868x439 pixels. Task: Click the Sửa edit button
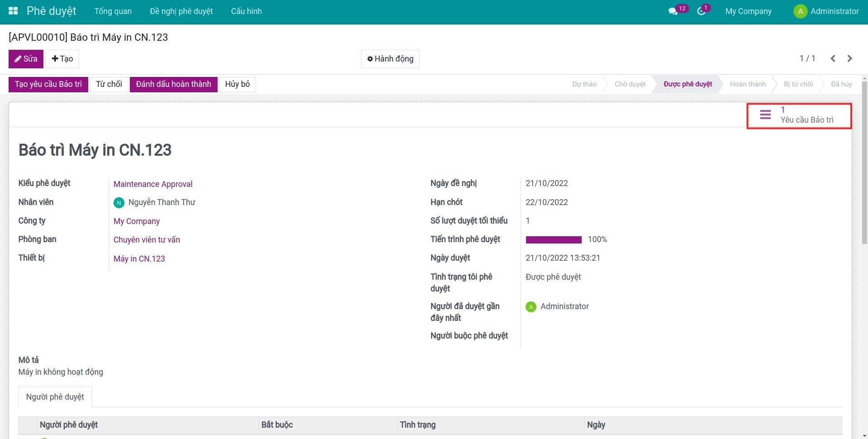[26, 59]
